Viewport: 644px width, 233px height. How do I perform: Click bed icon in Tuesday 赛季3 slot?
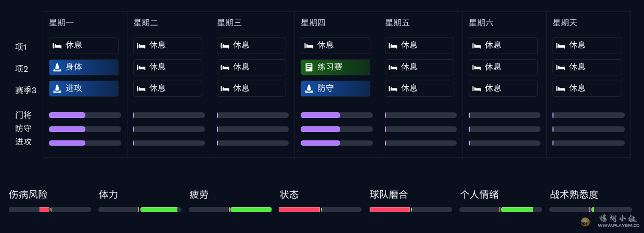click(141, 88)
